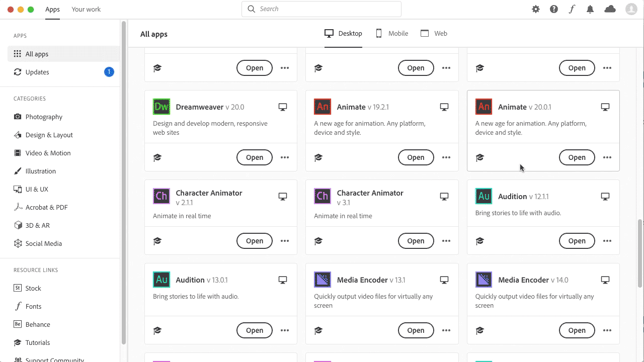Click the Search input field
The width and height of the screenshot is (644, 362).
coord(321,9)
